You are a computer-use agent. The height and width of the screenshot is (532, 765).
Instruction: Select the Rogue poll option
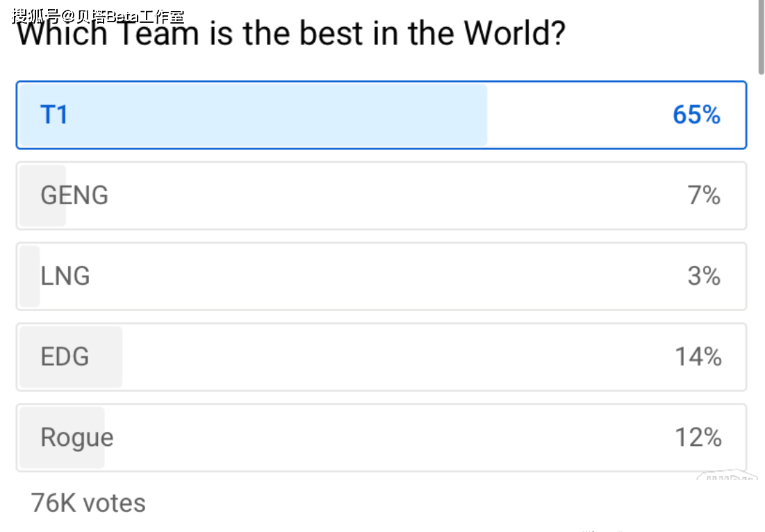tap(381, 438)
